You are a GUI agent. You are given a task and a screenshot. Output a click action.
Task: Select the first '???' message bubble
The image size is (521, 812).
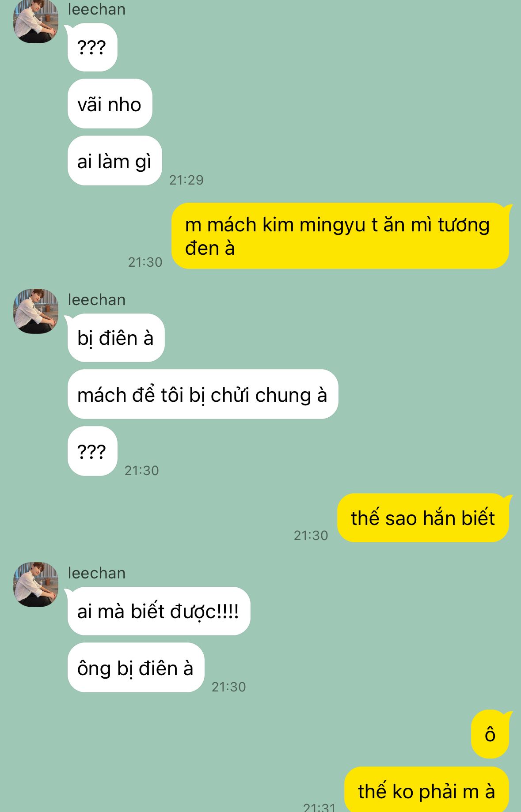92,47
